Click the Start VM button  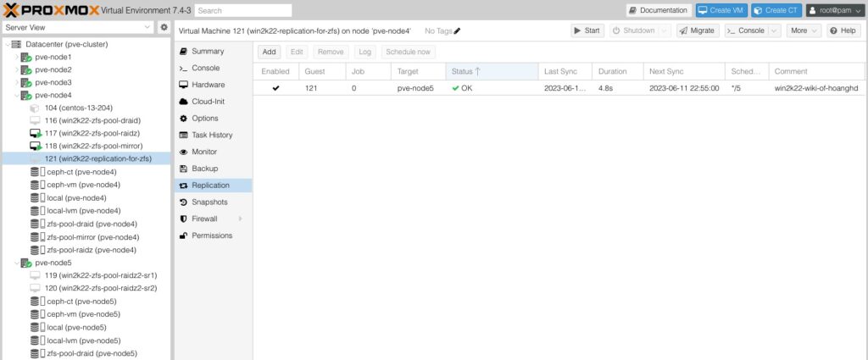[x=587, y=31]
